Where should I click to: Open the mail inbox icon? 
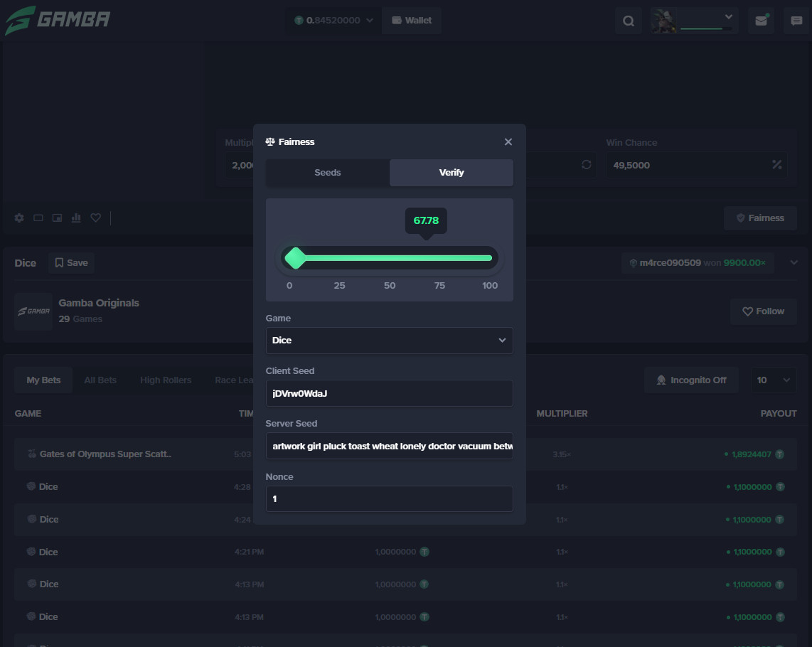[761, 21]
